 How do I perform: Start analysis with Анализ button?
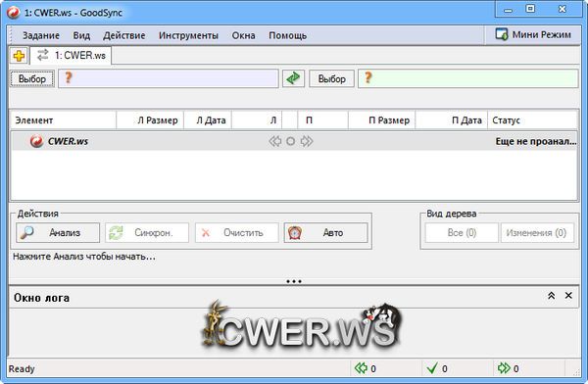(58, 233)
